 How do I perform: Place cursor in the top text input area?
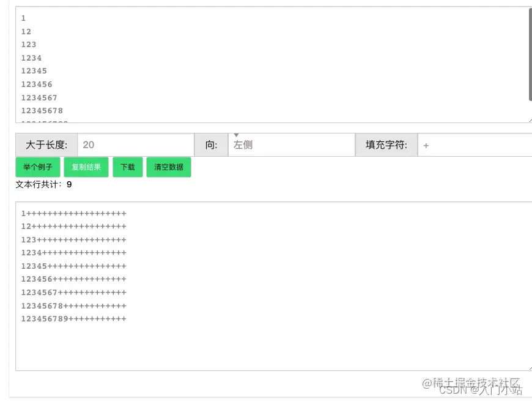click(x=245, y=61)
